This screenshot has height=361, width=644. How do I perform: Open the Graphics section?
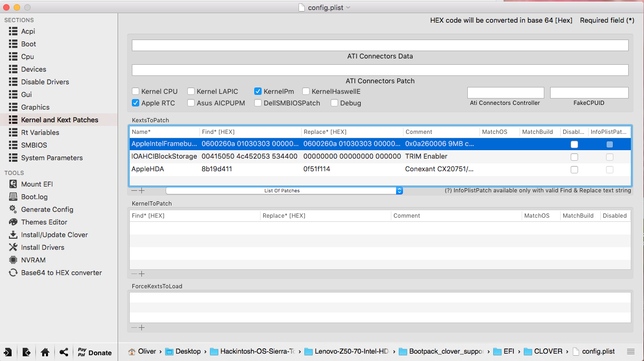(x=35, y=107)
